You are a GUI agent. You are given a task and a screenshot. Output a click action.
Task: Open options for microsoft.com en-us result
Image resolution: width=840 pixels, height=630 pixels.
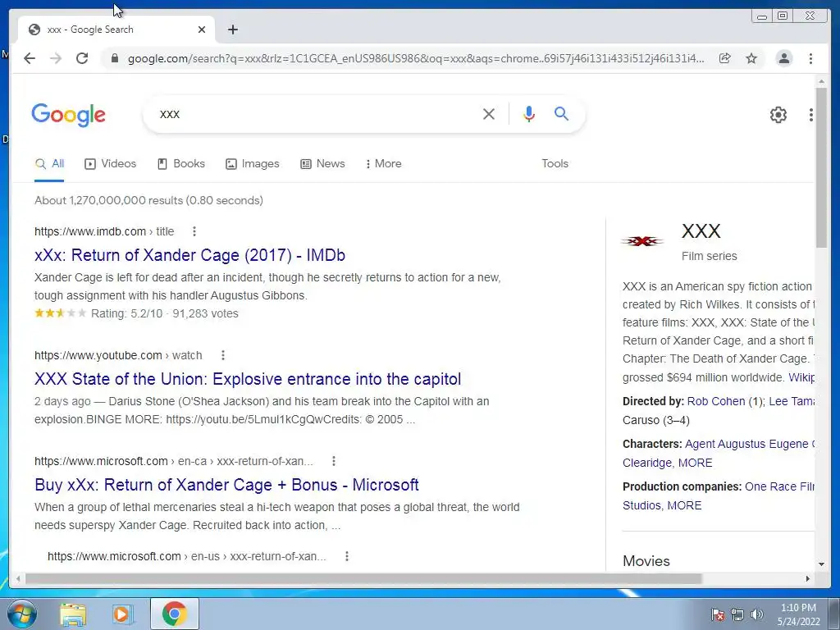[x=347, y=557]
